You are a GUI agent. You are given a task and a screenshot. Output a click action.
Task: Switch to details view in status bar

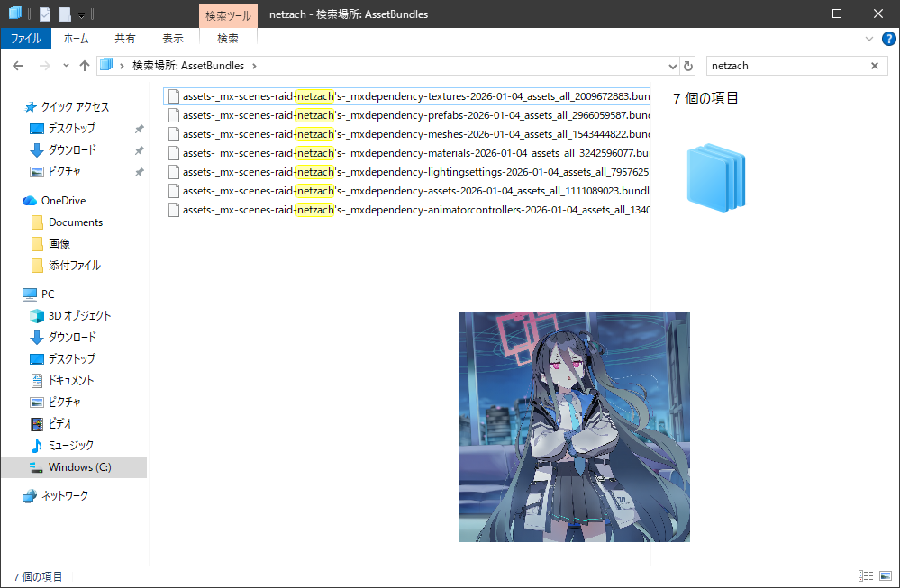[866, 576]
